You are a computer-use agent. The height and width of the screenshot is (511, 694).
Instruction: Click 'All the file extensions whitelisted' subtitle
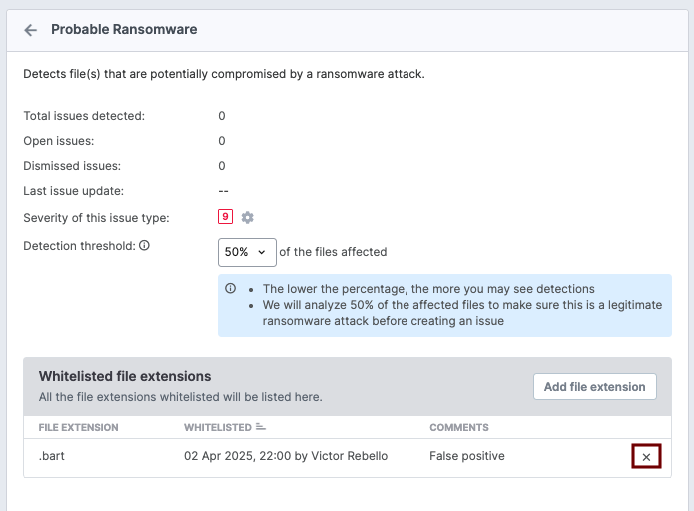click(181, 397)
